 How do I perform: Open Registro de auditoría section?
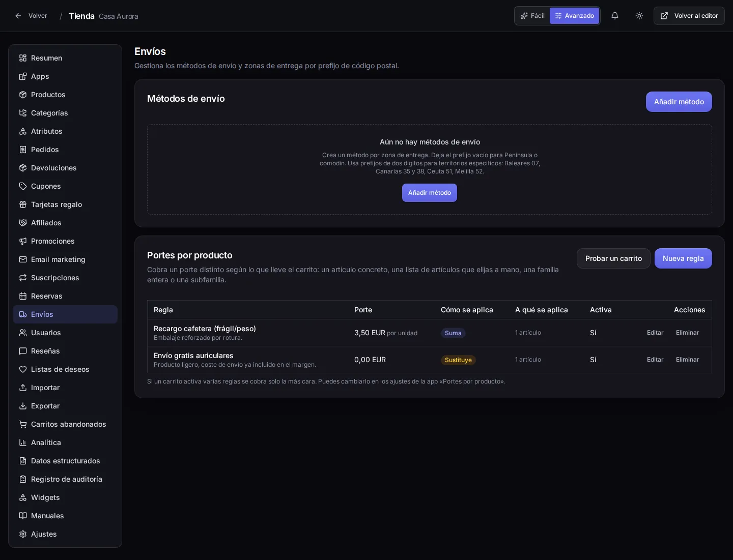65,479
